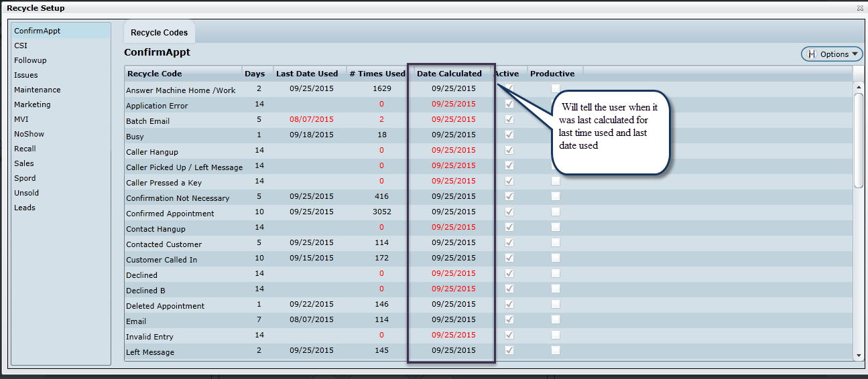The height and width of the screenshot is (379, 868).
Task: Click the # Times Used column header
Action: [377, 74]
